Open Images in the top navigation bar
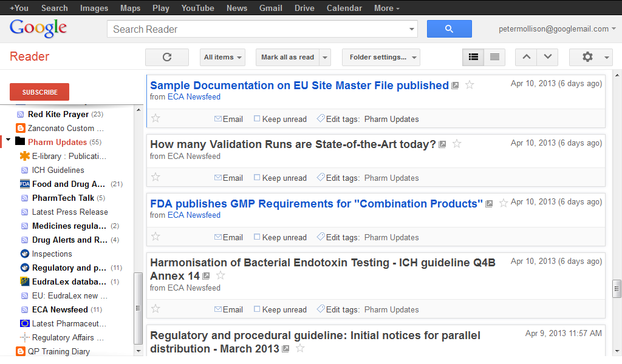The width and height of the screenshot is (622, 364). click(94, 8)
